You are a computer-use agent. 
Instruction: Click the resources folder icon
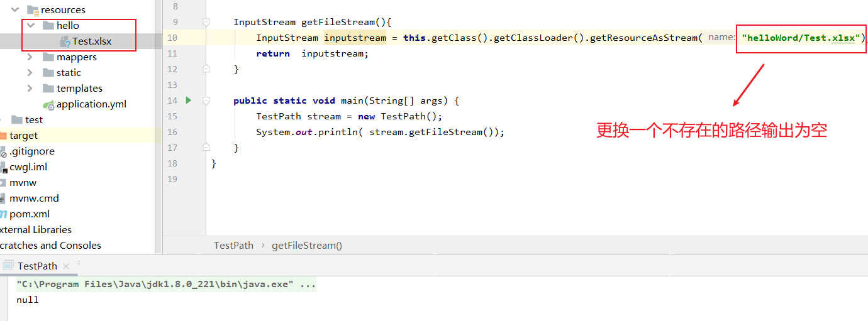[33, 10]
